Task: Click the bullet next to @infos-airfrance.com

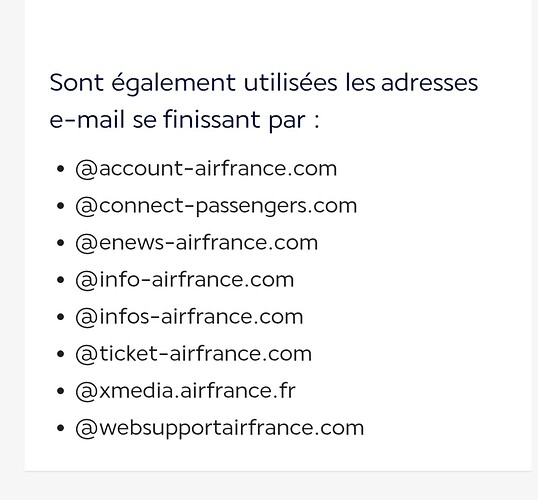Action: click(x=60, y=317)
